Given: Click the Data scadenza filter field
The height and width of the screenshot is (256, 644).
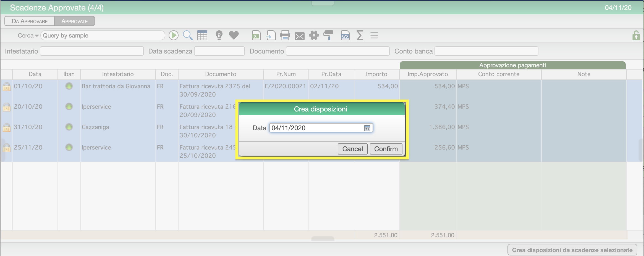Looking at the screenshot, I should pos(219,51).
